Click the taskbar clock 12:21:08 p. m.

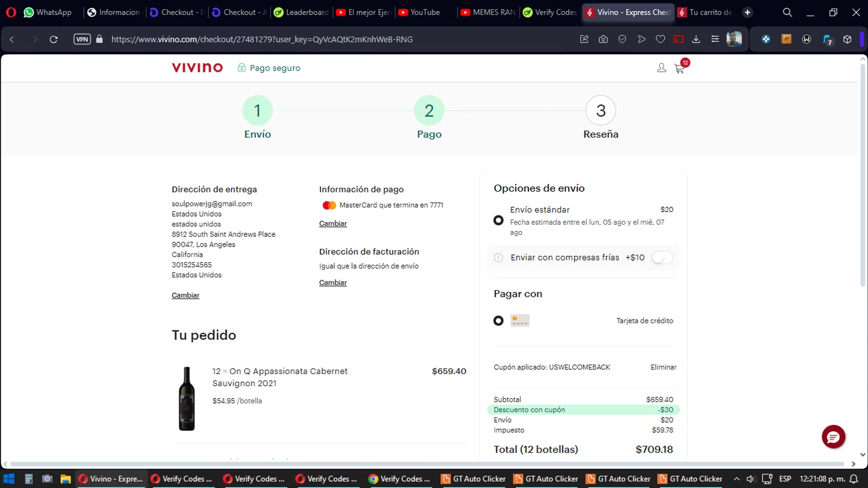(822, 479)
